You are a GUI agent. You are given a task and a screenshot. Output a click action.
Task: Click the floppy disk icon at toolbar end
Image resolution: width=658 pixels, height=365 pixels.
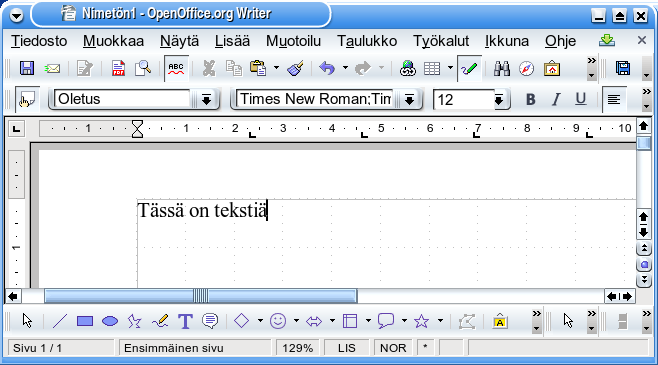623,68
